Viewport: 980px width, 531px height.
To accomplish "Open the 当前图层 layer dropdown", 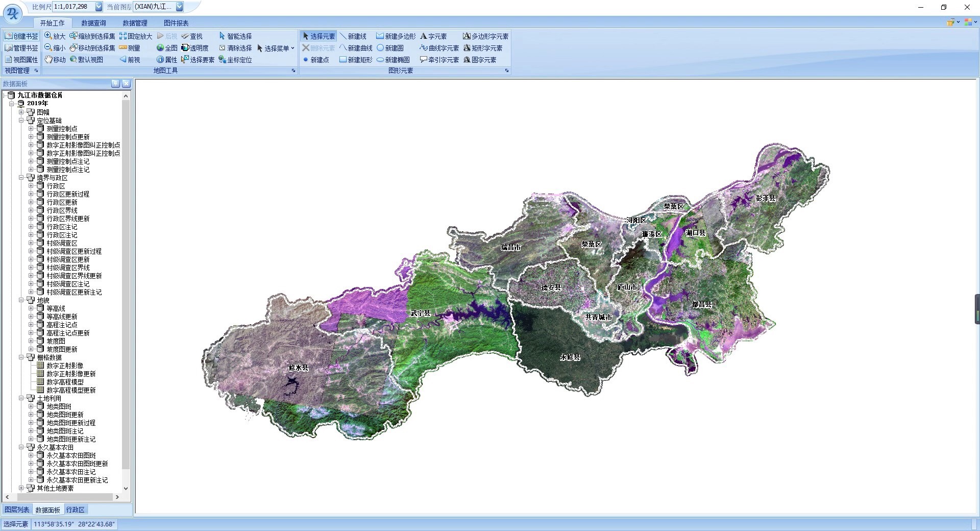I will click(179, 7).
